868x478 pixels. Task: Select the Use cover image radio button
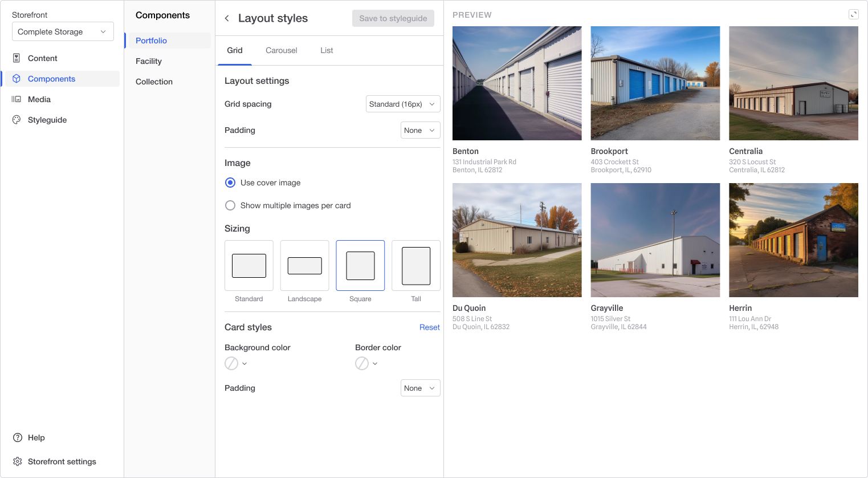(230, 183)
